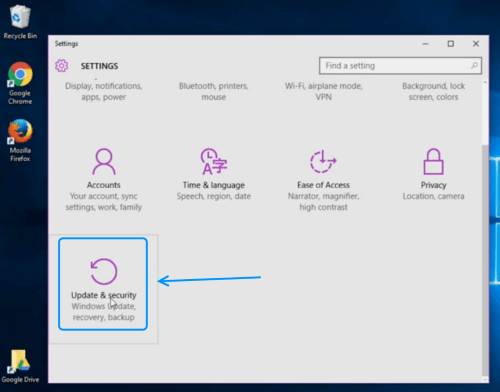Open the Ease of Access icon
The image size is (500, 392).
(x=323, y=162)
